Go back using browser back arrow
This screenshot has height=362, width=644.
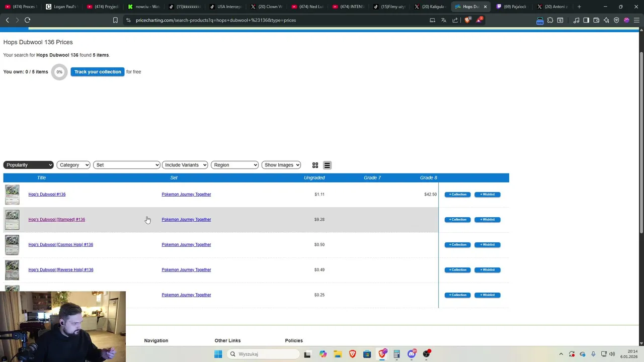pyautogui.click(x=8, y=20)
